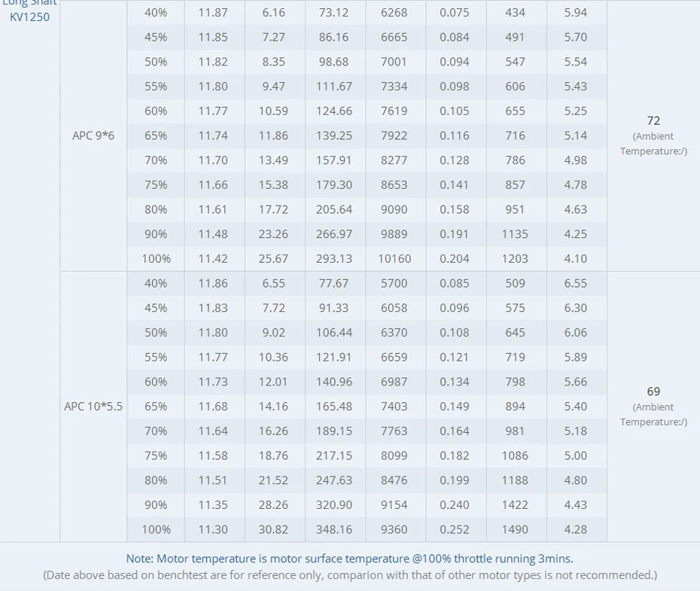The image size is (700, 591).
Task: Click the 11.42 voltage cell
Action: pos(213,259)
